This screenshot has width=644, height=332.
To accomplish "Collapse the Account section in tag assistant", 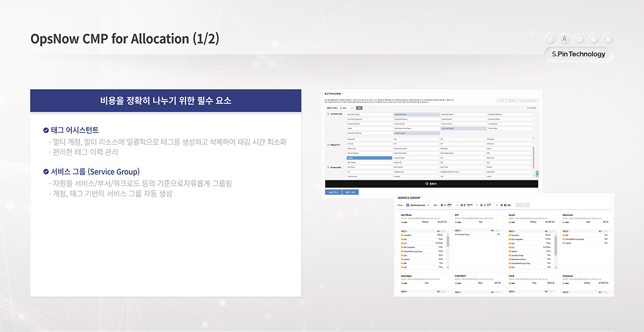I will click(328, 114).
